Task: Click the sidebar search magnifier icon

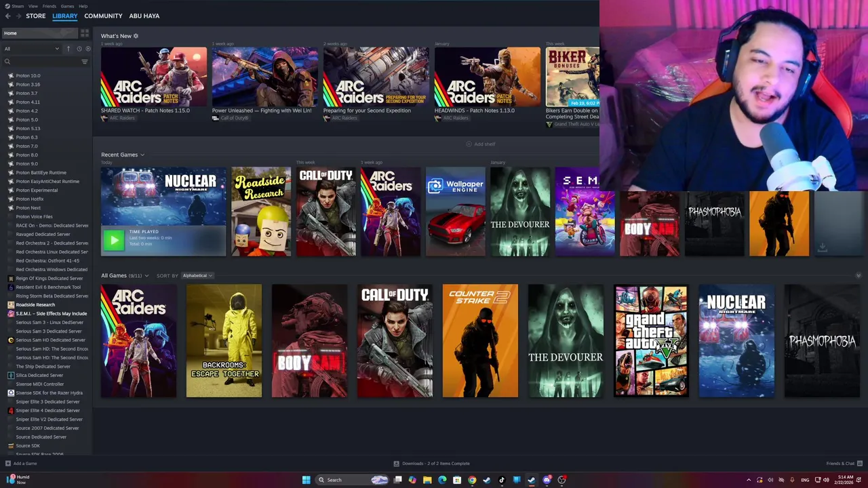Action: point(7,62)
